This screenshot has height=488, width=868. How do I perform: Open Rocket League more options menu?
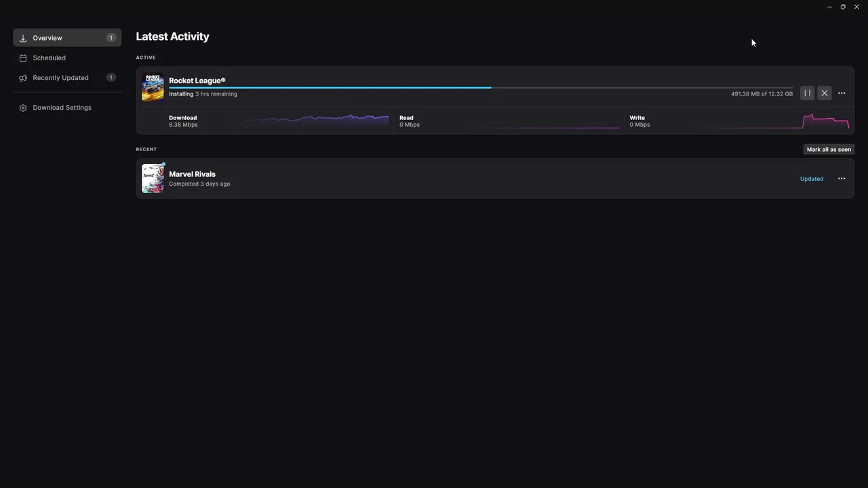tap(842, 93)
